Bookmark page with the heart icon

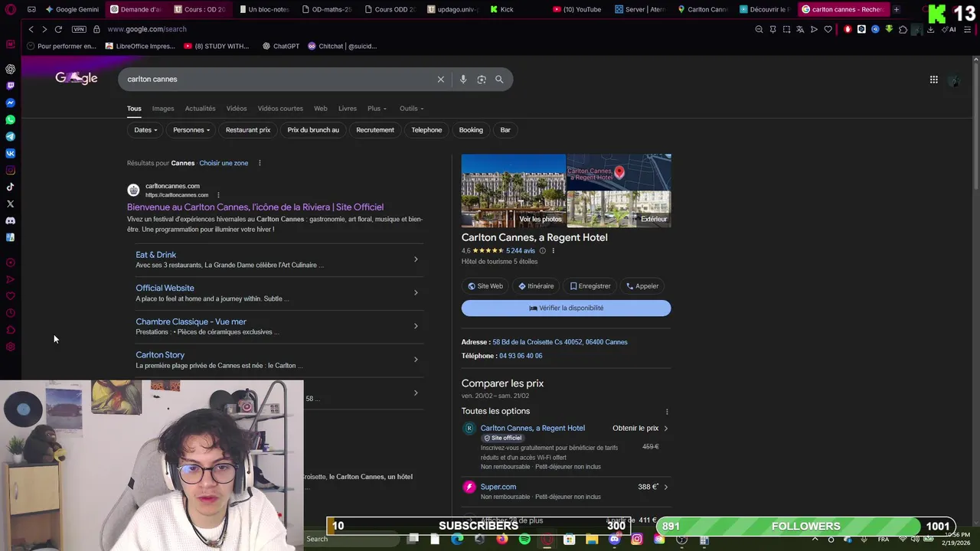pos(828,29)
